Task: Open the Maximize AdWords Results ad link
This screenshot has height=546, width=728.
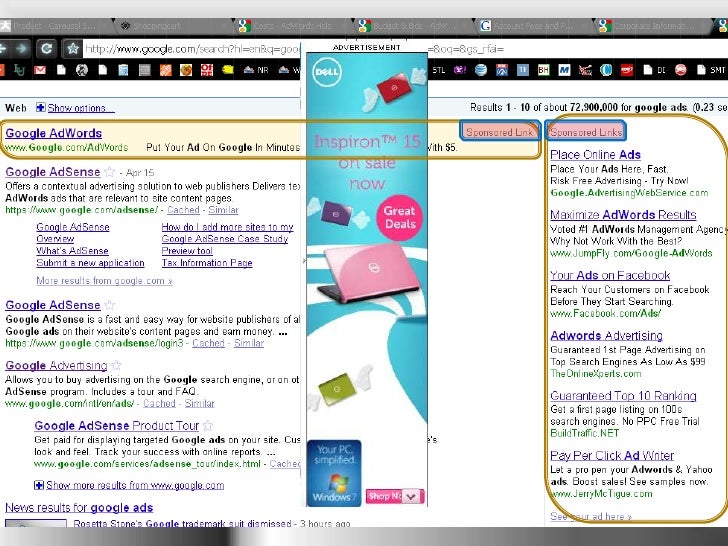Action: 622,215
